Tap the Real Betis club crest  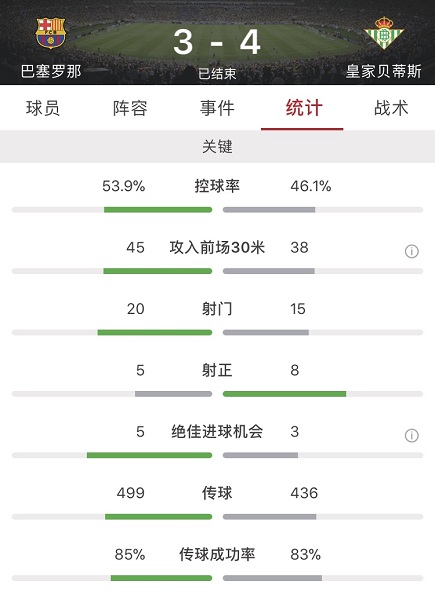click(x=384, y=33)
